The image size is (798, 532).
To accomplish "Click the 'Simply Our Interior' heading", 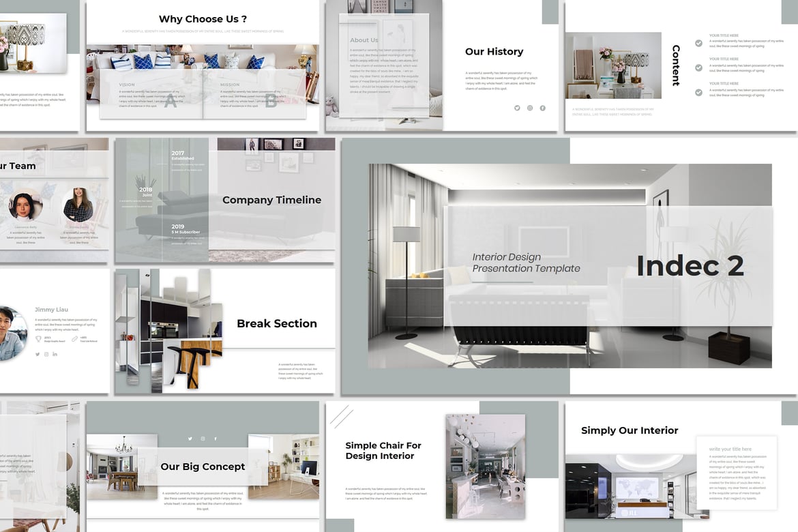I will coord(630,430).
